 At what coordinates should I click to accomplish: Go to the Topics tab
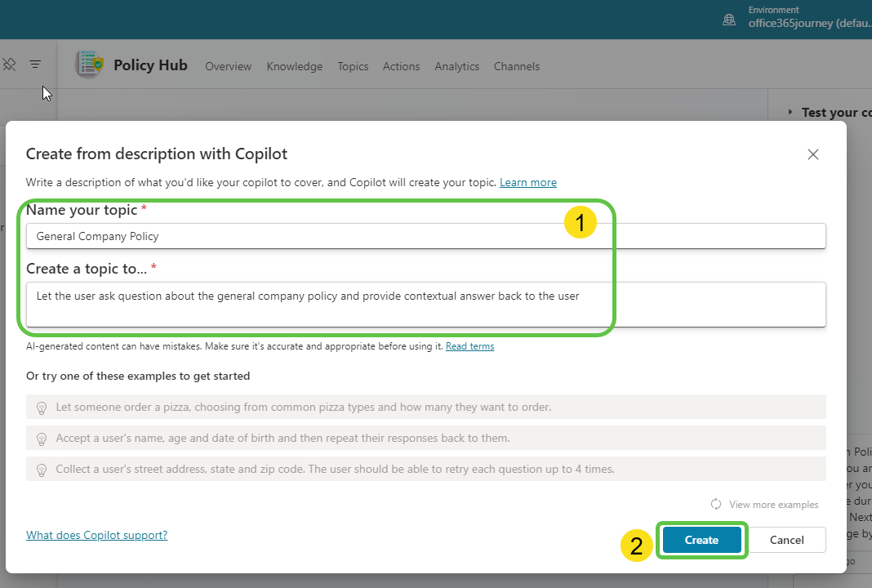(353, 66)
